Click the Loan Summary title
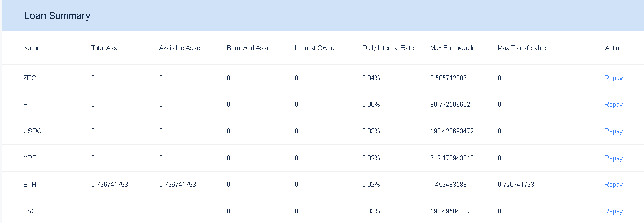Viewport: 644px width, 223px height. (57, 16)
